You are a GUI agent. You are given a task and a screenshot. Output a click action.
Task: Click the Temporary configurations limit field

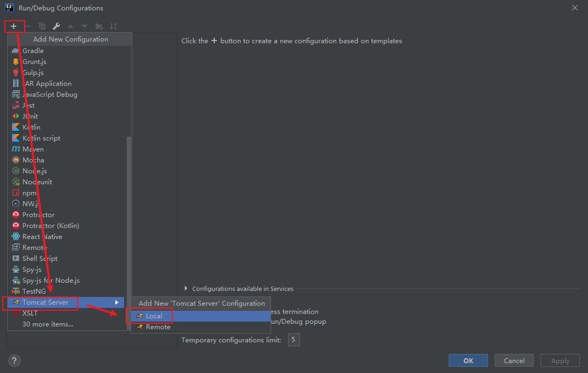(293, 340)
